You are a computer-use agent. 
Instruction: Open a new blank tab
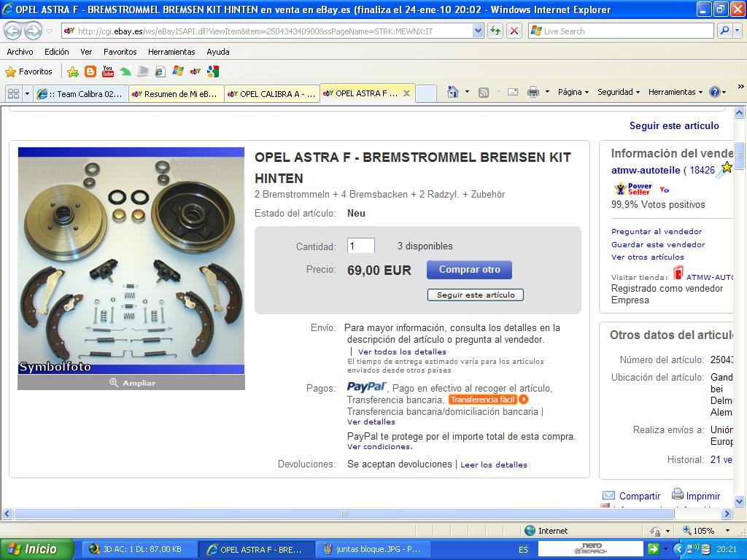[x=426, y=94]
